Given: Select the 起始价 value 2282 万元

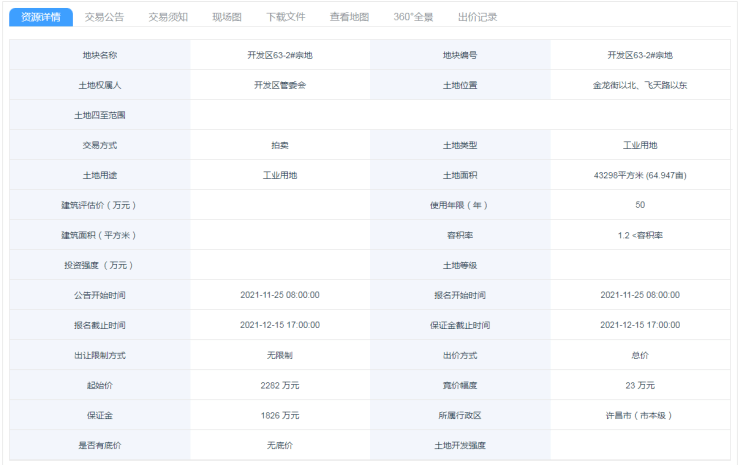Looking at the screenshot, I should tap(279, 385).
